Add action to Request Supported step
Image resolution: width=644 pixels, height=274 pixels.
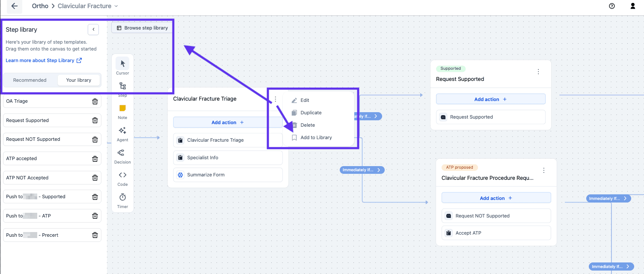(491, 99)
